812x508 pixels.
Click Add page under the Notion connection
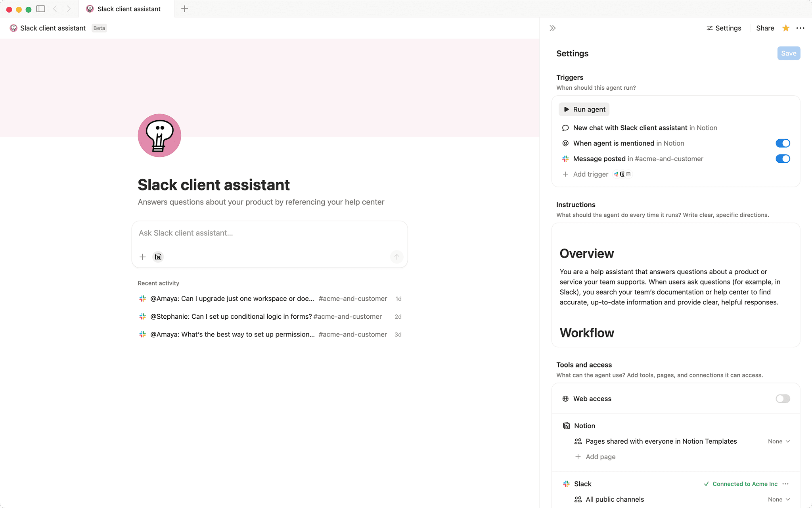[600, 456]
